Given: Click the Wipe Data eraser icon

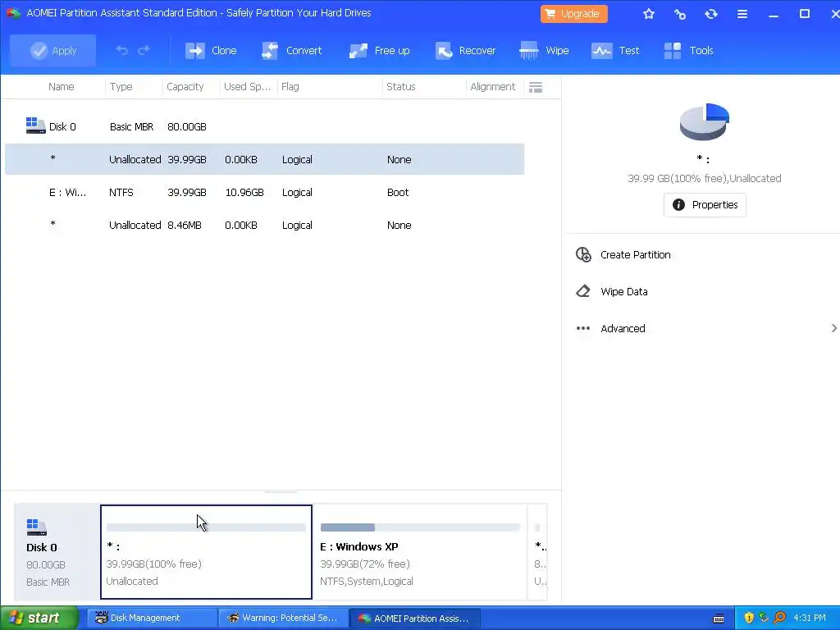Looking at the screenshot, I should pyautogui.click(x=583, y=291).
